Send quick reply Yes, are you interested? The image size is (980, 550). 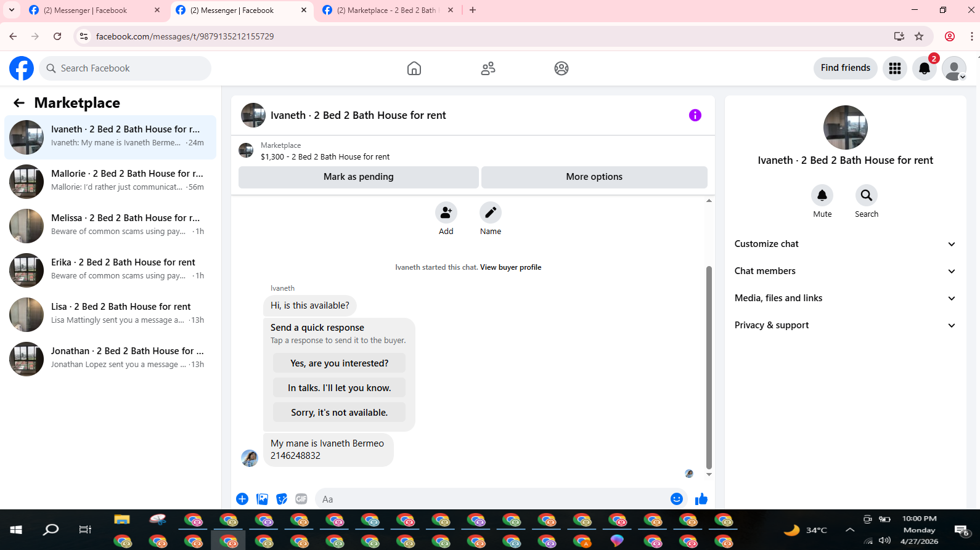coord(340,363)
